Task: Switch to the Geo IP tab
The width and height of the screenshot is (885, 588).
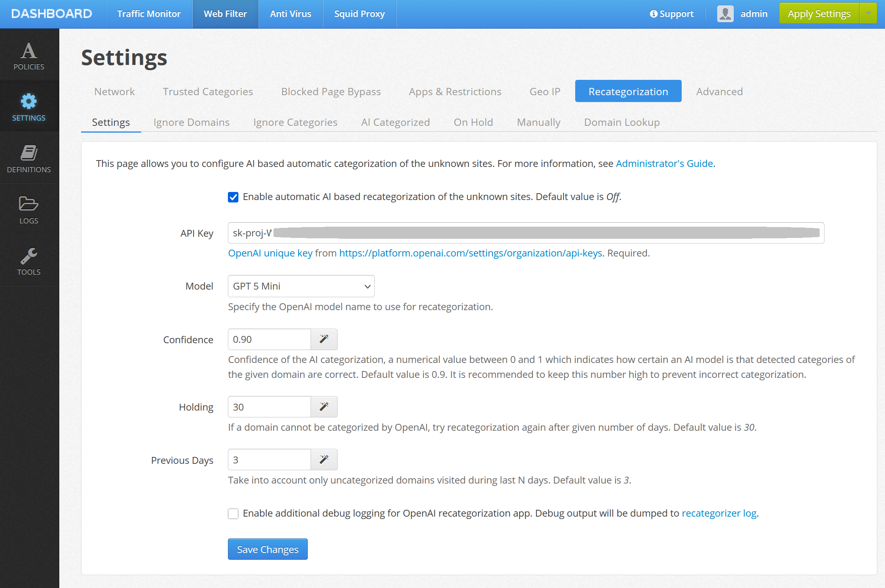Action: pos(545,92)
